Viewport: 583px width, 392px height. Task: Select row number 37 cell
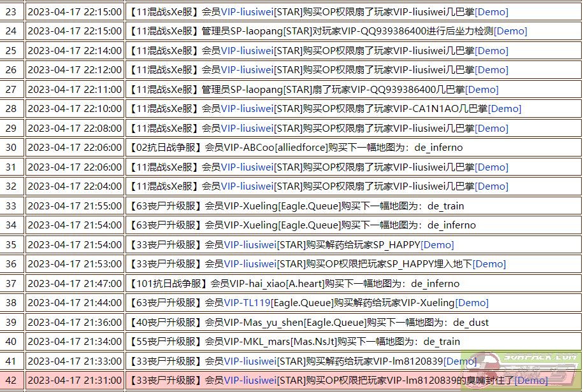(11, 284)
